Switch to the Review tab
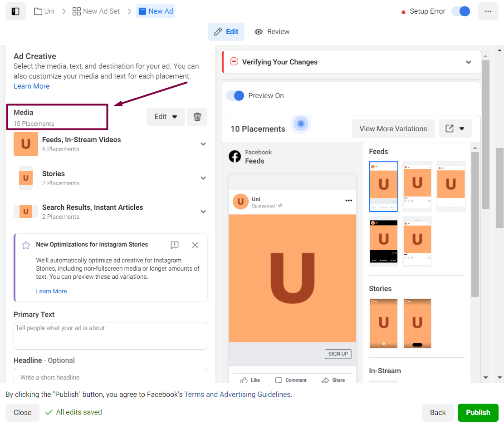Image resolution: width=504 pixels, height=425 pixels. click(272, 31)
